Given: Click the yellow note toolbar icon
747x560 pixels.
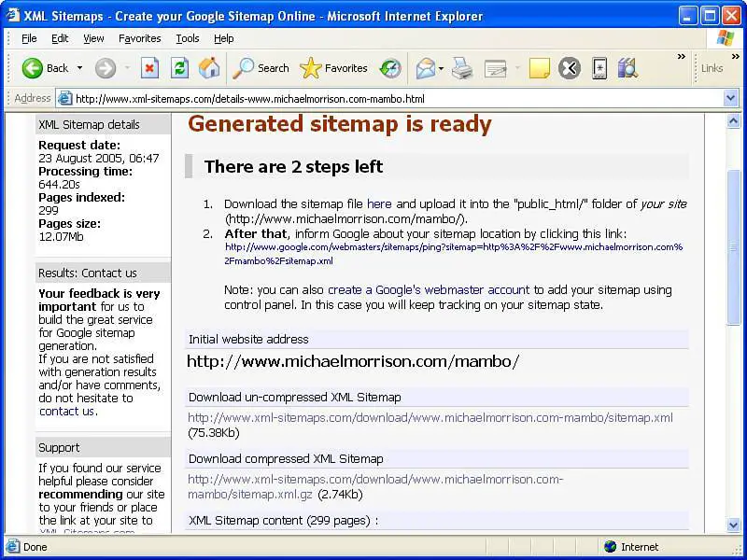Looking at the screenshot, I should pos(540,68).
